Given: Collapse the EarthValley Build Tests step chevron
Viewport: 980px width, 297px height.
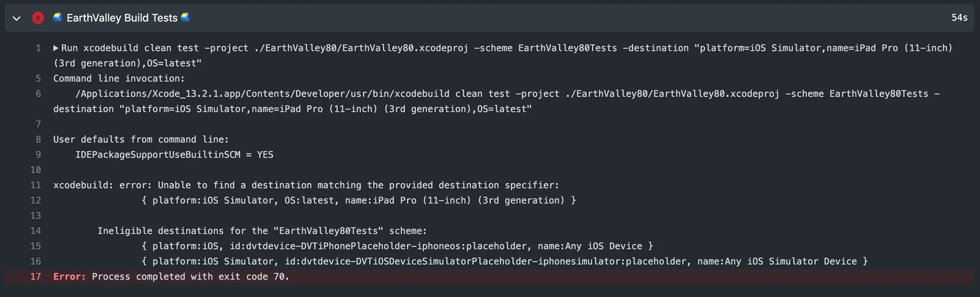Looking at the screenshot, I should click(17, 18).
